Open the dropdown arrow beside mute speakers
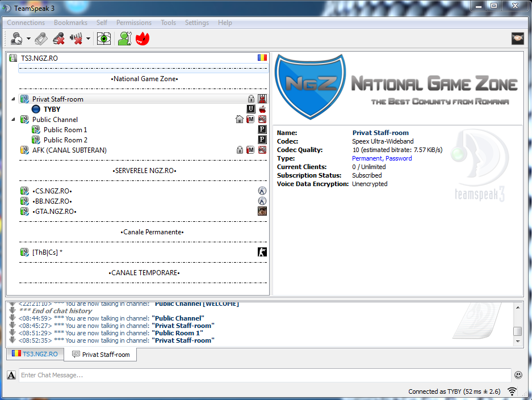 [x=89, y=39]
